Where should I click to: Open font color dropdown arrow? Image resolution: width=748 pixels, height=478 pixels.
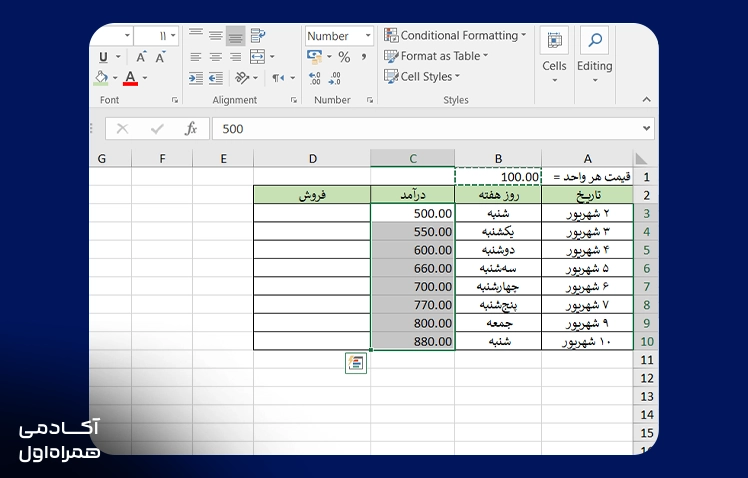[145, 78]
